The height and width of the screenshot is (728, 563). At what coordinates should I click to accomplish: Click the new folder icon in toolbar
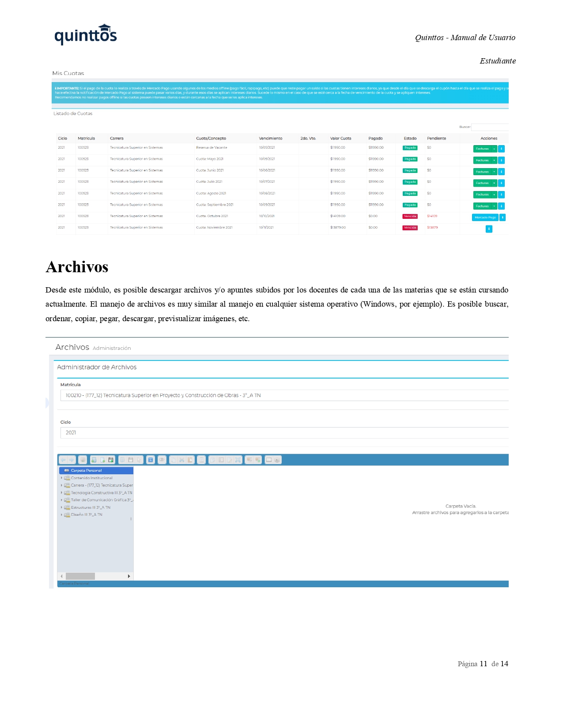(x=94, y=460)
